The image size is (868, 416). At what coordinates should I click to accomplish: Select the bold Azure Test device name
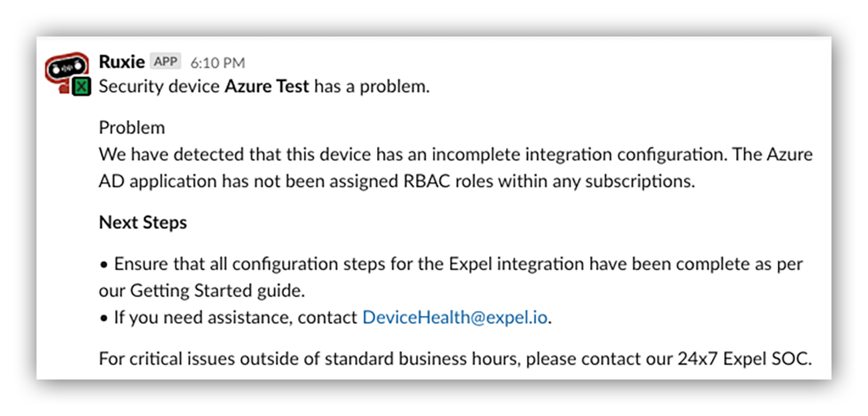point(267,87)
